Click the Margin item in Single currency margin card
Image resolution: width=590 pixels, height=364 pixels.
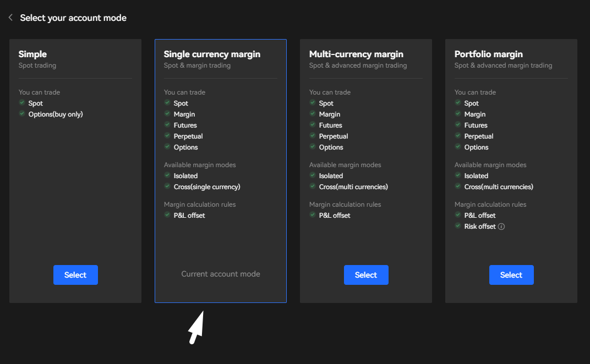[184, 114]
